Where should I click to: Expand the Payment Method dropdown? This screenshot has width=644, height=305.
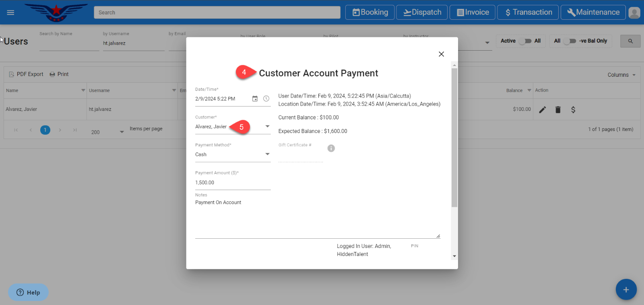point(267,154)
